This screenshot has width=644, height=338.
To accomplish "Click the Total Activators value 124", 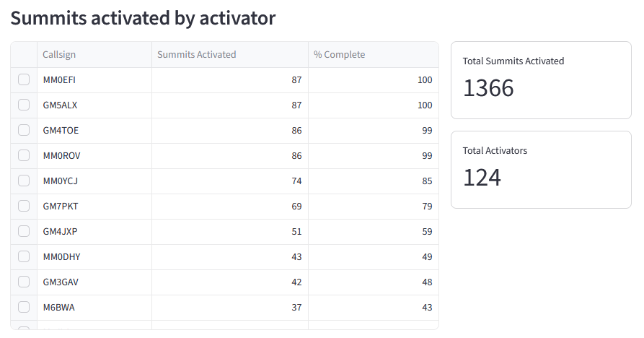I will pyautogui.click(x=482, y=178).
